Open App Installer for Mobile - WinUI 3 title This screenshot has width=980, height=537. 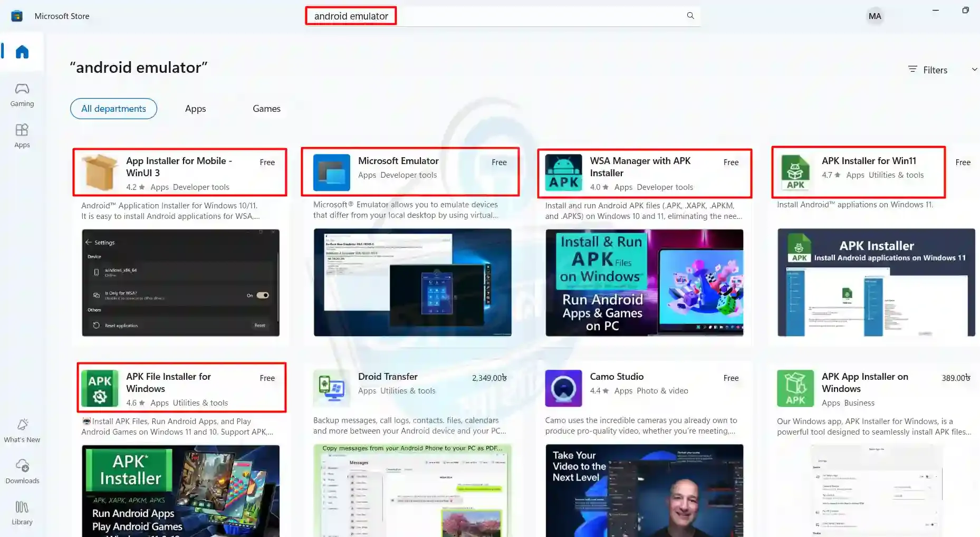[x=179, y=167]
